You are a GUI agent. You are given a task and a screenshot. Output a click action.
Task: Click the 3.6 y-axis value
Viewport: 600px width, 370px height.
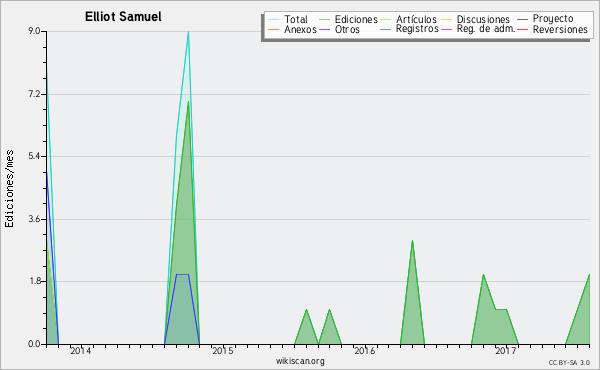pos(34,219)
